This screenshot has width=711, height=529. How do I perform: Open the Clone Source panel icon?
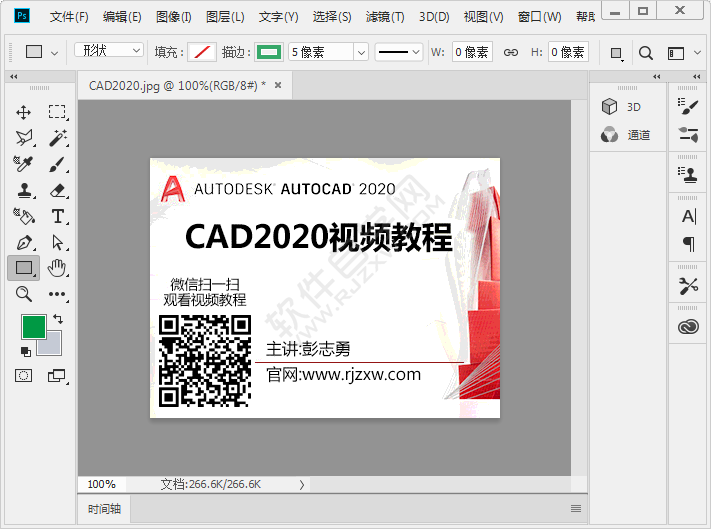point(688,175)
